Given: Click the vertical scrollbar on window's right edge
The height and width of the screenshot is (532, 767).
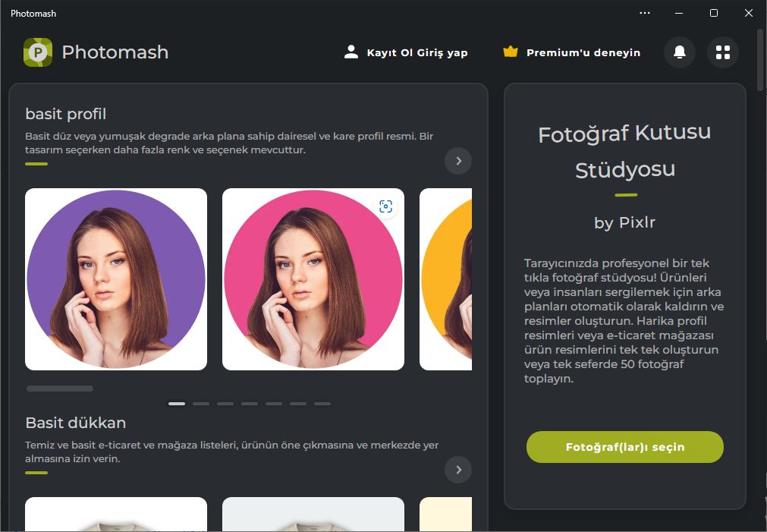Looking at the screenshot, I should coord(760,60).
